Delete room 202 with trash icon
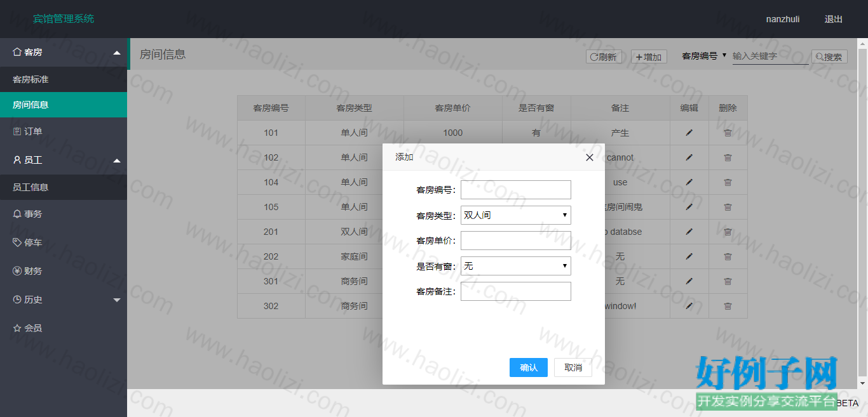This screenshot has width=868, height=417. click(728, 256)
